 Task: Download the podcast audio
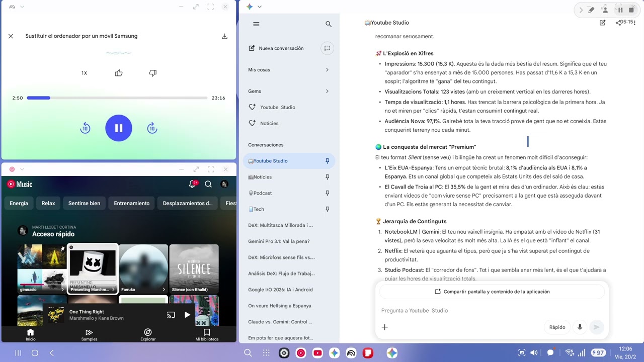click(224, 36)
